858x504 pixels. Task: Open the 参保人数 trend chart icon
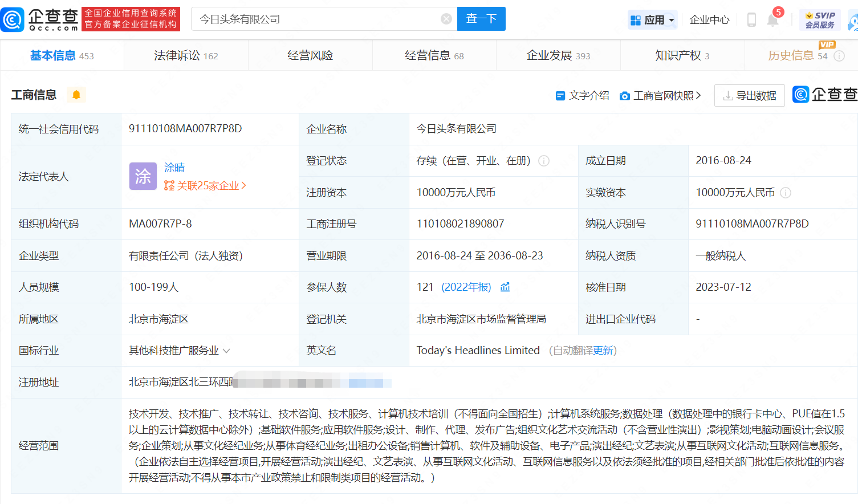pyautogui.click(x=505, y=287)
